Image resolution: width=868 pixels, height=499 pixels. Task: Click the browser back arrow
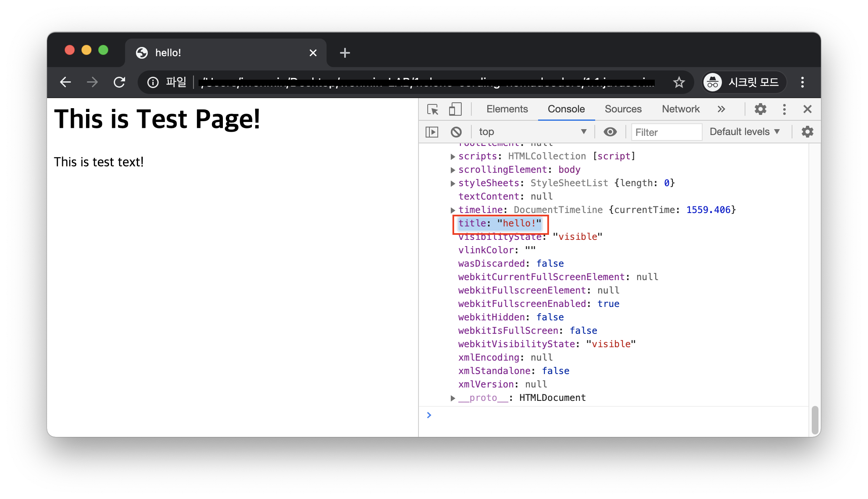65,82
